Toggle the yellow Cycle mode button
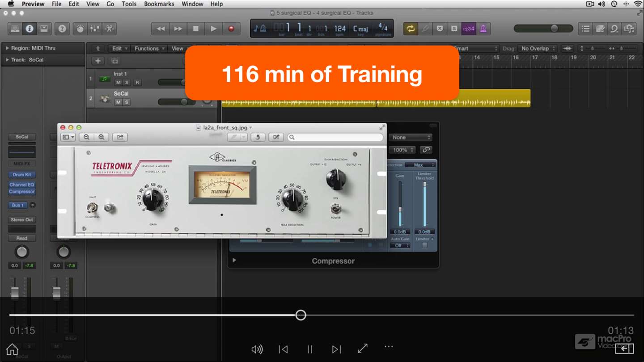644x362 pixels. coord(410,29)
